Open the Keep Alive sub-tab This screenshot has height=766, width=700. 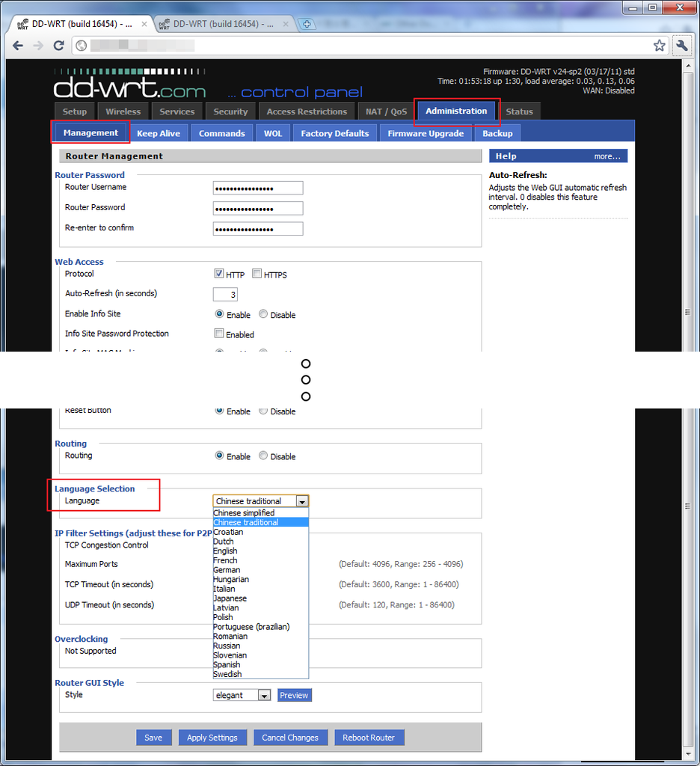[159, 133]
